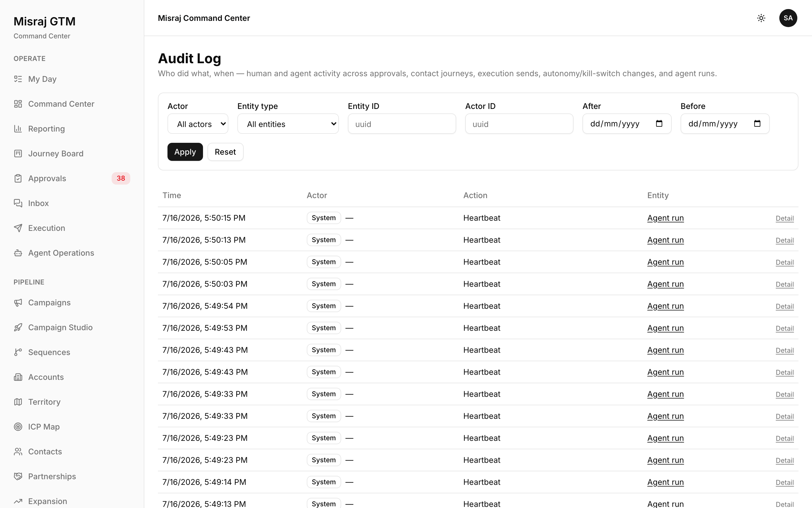Click the Partnerships handshake icon
The image size is (812, 508).
[x=18, y=476]
